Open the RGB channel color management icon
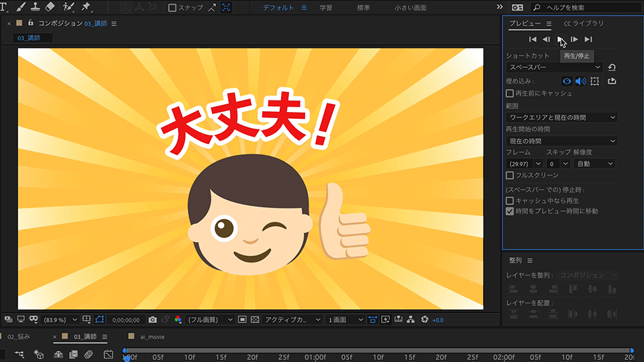Viewport: 644px width, 362px height. (x=178, y=320)
